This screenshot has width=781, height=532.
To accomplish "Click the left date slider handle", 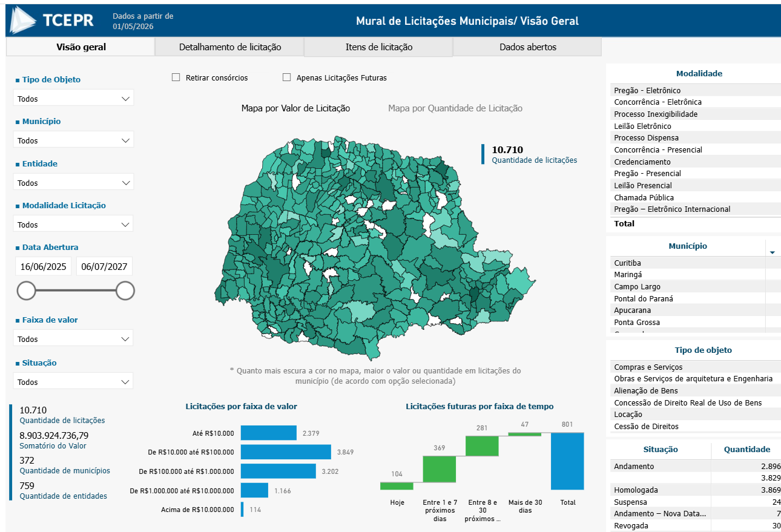I will coord(26,291).
